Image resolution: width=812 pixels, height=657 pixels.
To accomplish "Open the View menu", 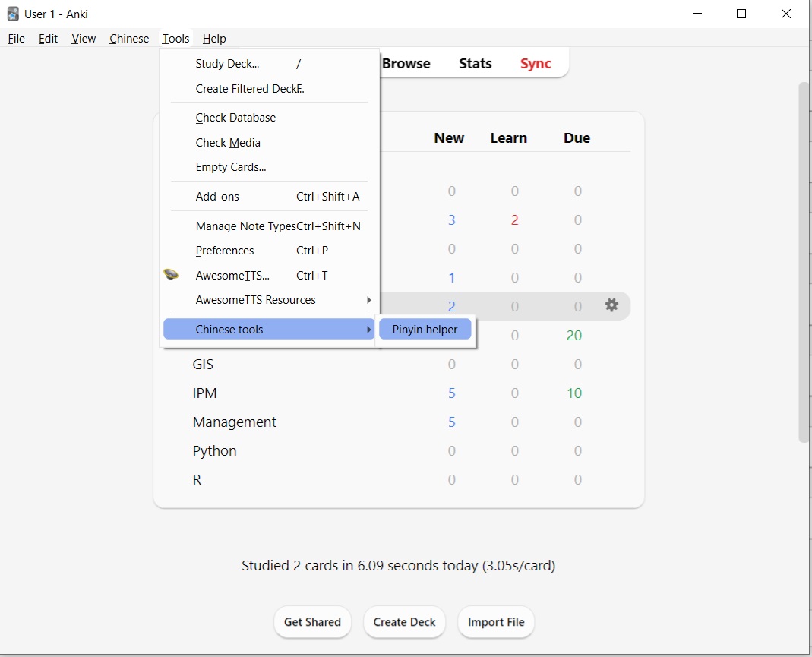I will (x=84, y=39).
